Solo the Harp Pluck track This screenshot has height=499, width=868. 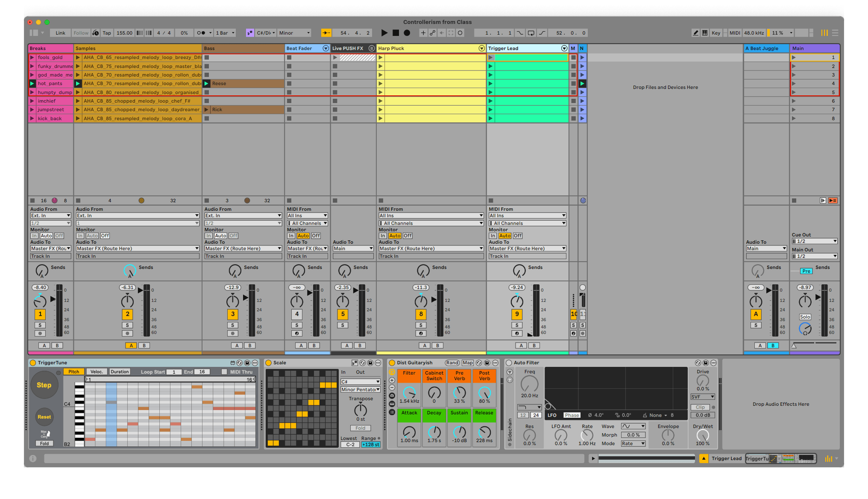(x=421, y=325)
